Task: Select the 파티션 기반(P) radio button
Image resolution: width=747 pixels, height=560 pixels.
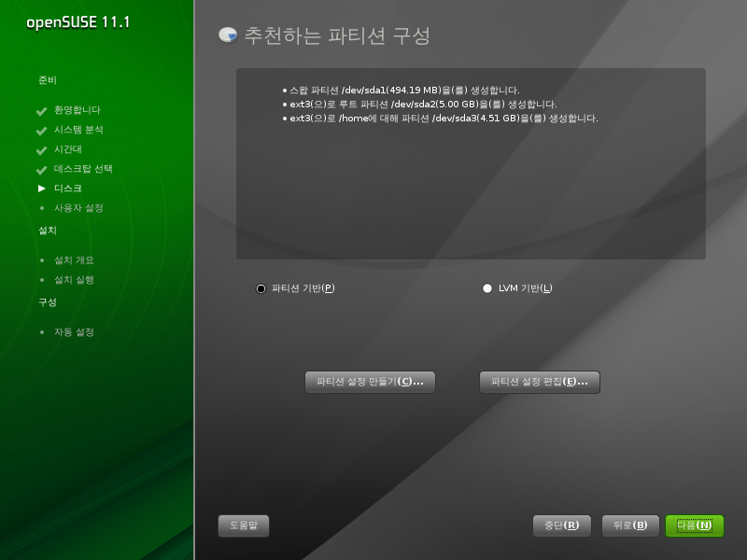Action: [261, 288]
